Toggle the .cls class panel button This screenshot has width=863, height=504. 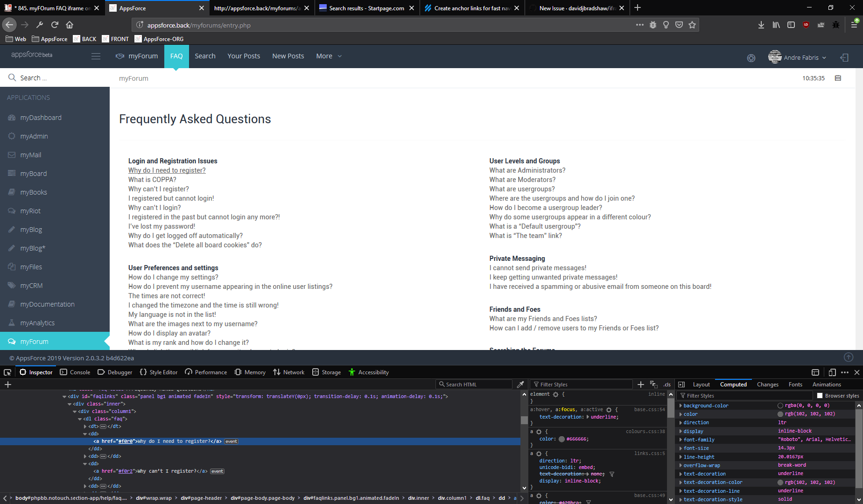point(667,385)
